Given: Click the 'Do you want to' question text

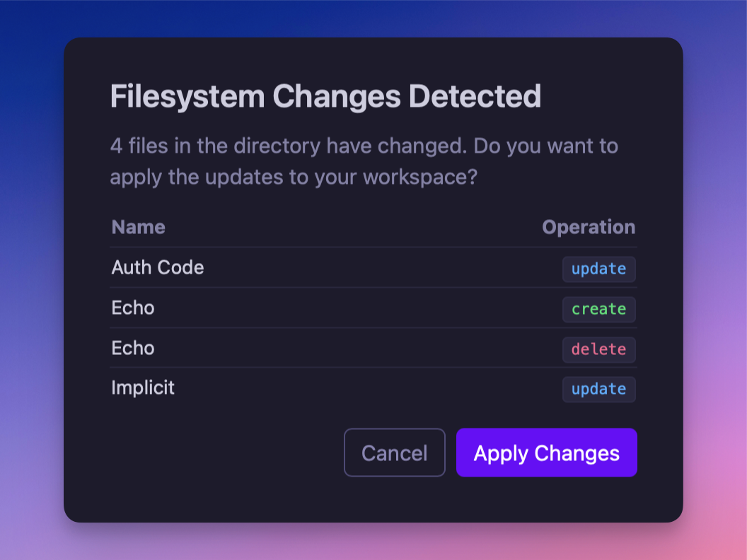Looking at the screenshot, I should [545, 146].
